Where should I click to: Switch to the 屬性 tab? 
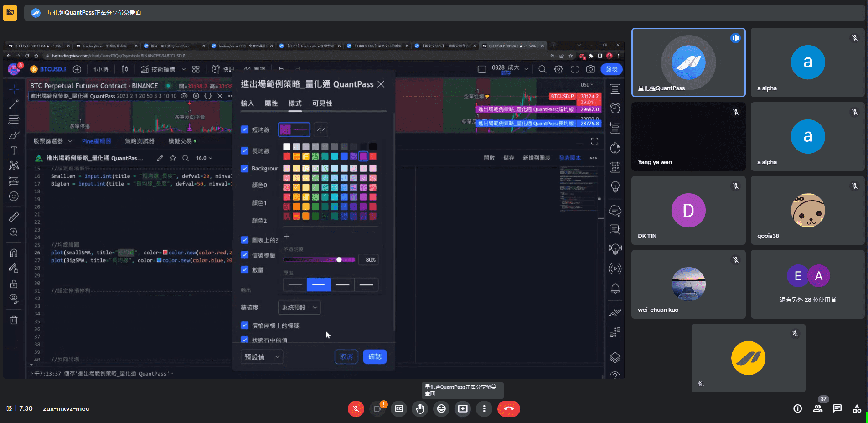pos(271,103)
